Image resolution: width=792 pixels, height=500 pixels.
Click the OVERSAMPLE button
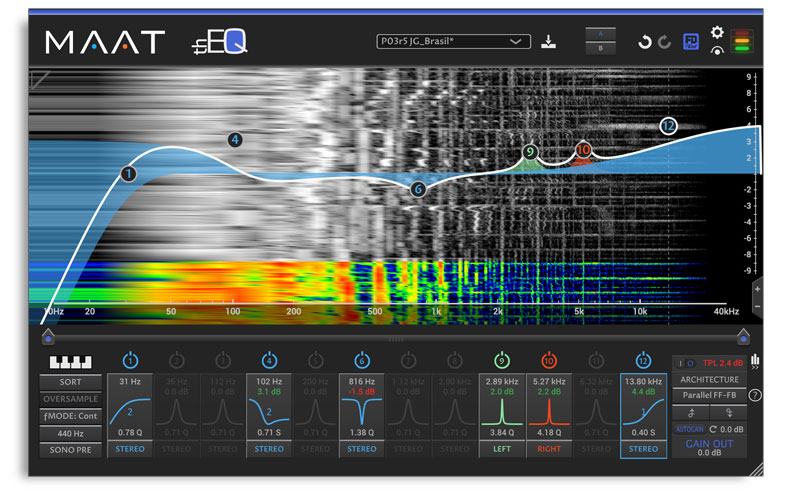(x=69, y=399)
